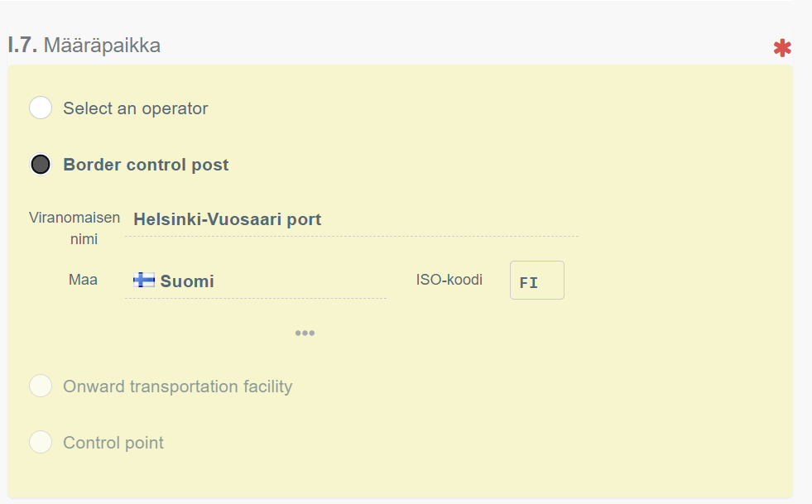Select the Border control post radio button
812x504 pixels.
tap(41, 165)
